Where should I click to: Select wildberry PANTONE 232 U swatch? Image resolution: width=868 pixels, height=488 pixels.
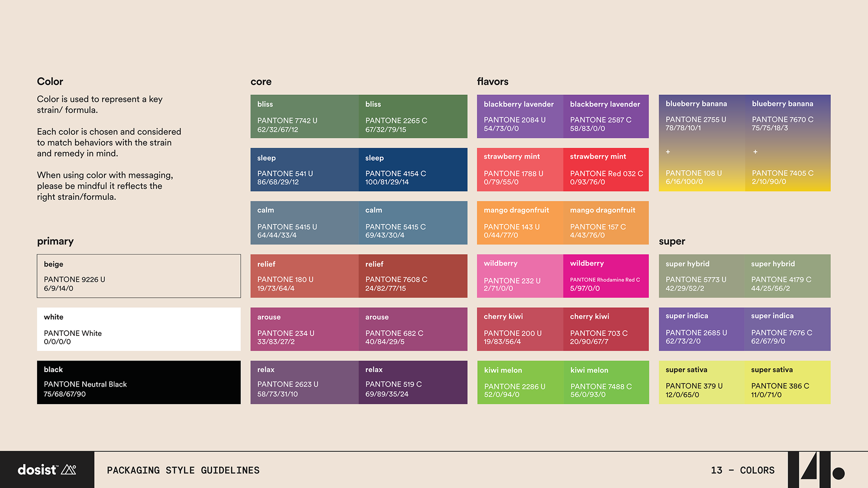pyautogui.click(x=520, y=276)
